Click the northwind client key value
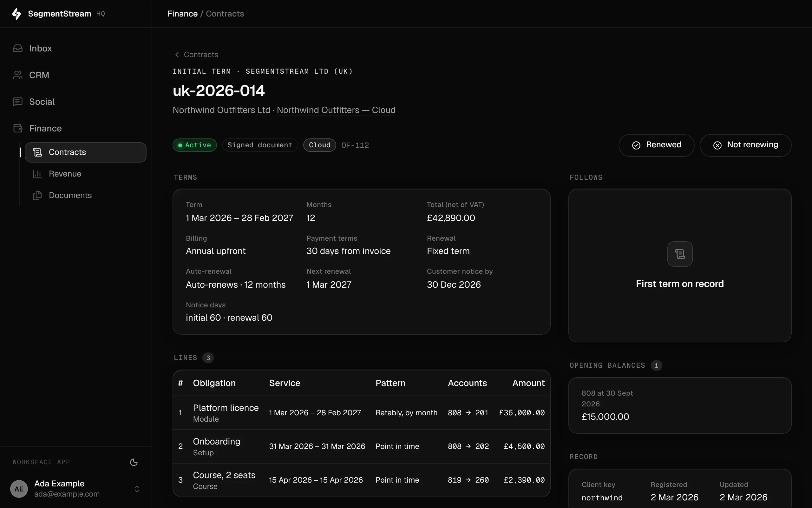 (x=602, y=498)
